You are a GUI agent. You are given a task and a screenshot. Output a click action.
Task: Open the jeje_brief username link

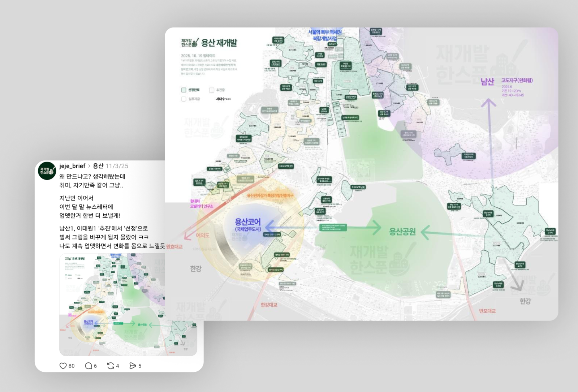tap(72, 166)
